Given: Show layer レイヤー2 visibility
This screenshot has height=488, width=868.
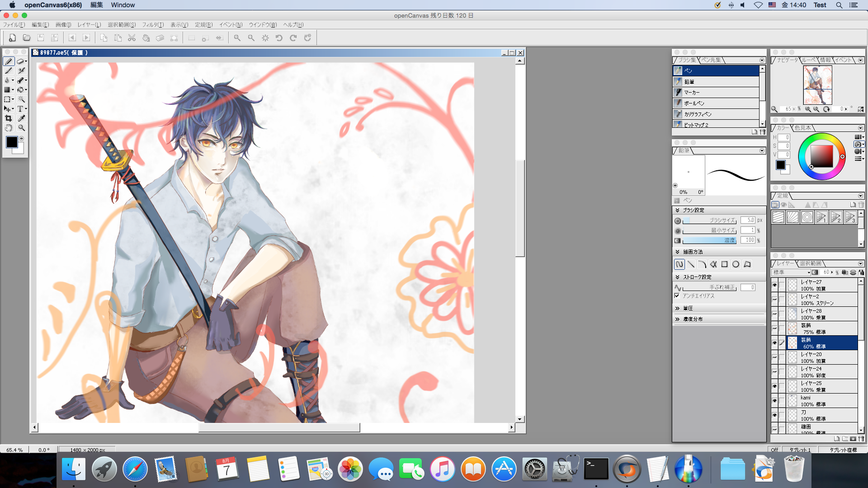Looking at the screenshot, I should (774, 300).
